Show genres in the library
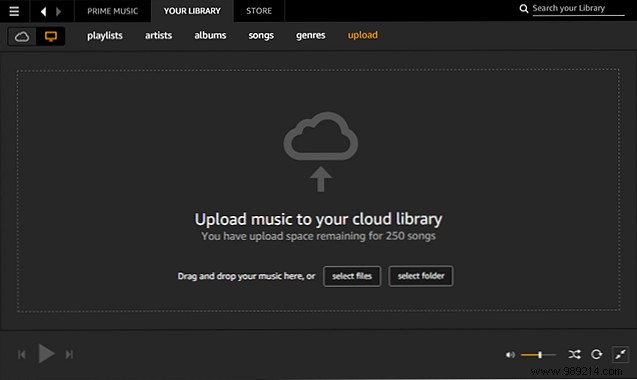This screenshot has height=380, width=637. tap(310, 36)
